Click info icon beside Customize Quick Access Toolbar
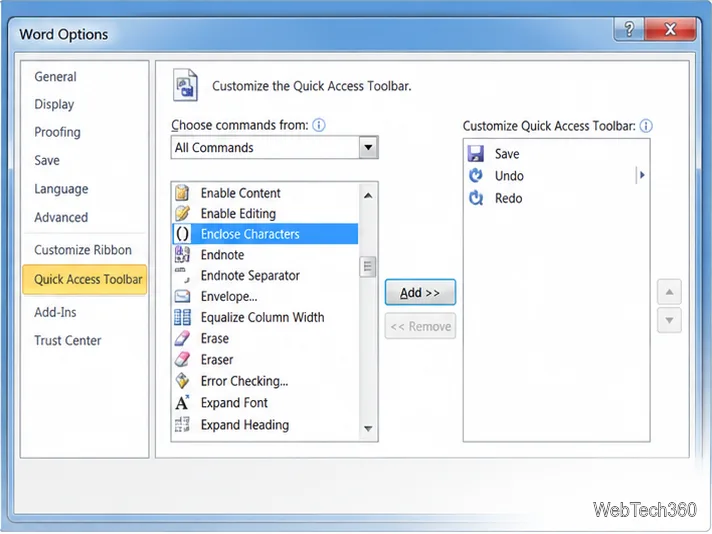712x534 pixels. click(646, 126)
